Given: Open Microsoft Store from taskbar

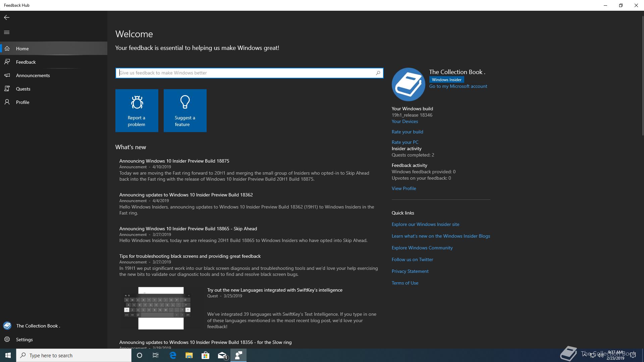Looking at the screenshot, I should pyautogui.click(x=205, y=355).
